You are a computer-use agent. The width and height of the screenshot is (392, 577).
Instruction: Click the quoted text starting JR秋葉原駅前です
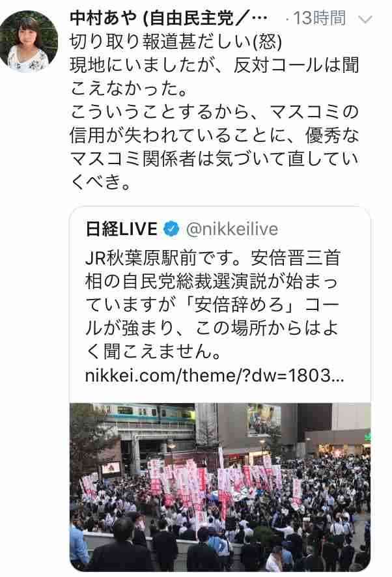point(213,304)
